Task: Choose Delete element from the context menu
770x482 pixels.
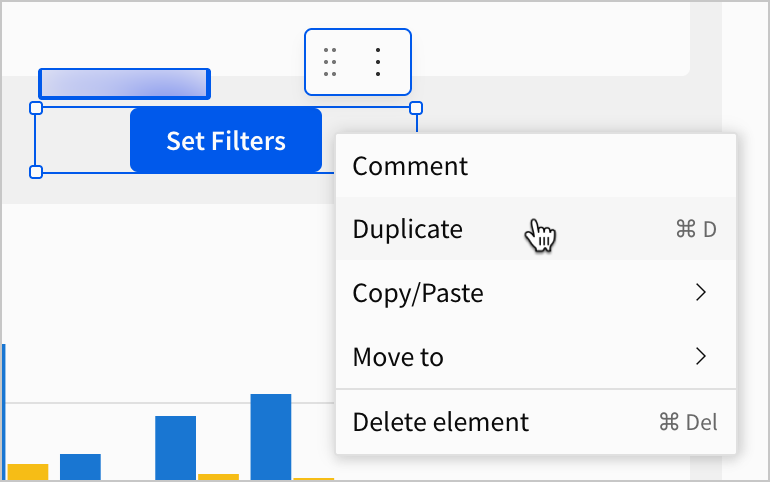Action: pos(440,422)
